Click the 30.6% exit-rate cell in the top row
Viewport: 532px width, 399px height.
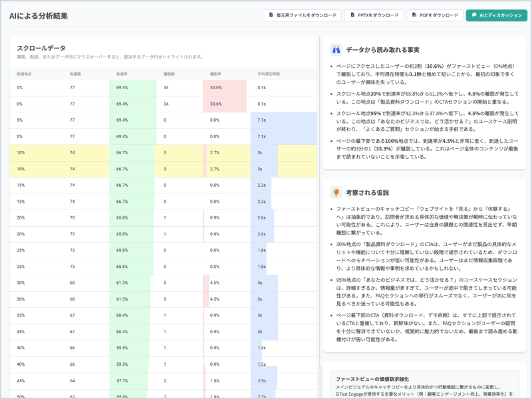coord(215,87)
